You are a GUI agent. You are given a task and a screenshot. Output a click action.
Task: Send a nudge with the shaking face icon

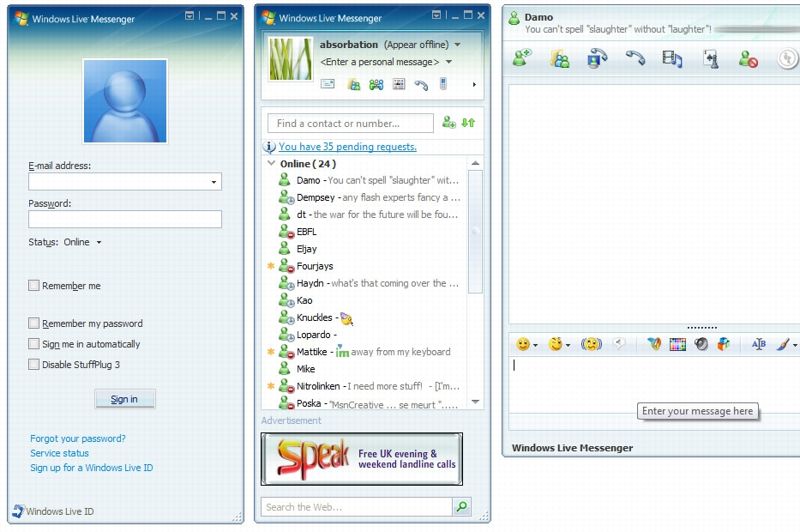[591, 344]
